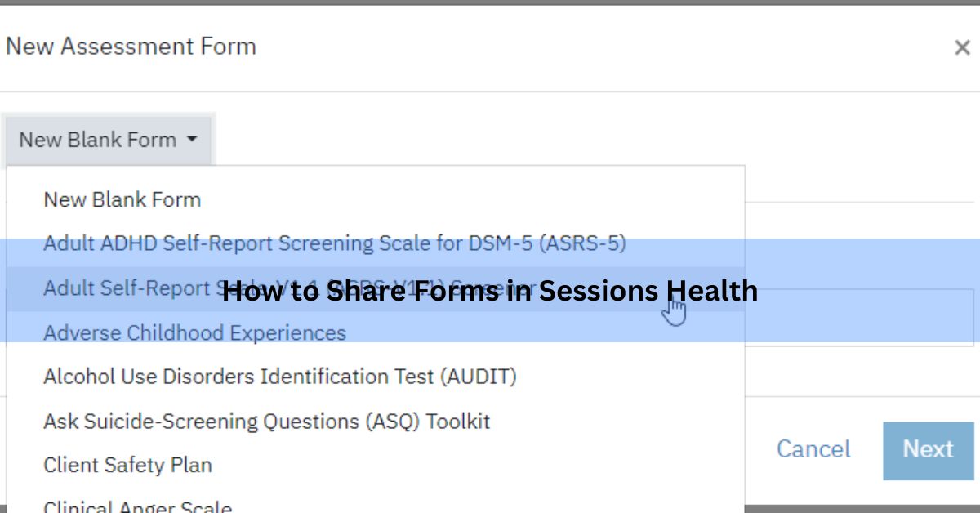Close the New Assessment Form dialog
Viewport: 980px width, 513px height.
(962, 47)
